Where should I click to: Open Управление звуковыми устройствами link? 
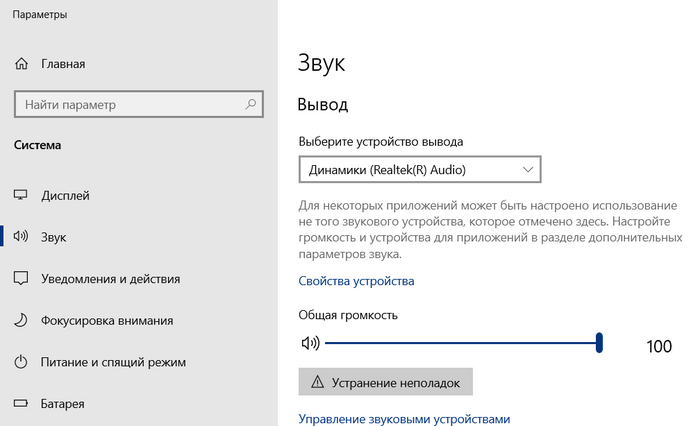click(x=405, y=419)
